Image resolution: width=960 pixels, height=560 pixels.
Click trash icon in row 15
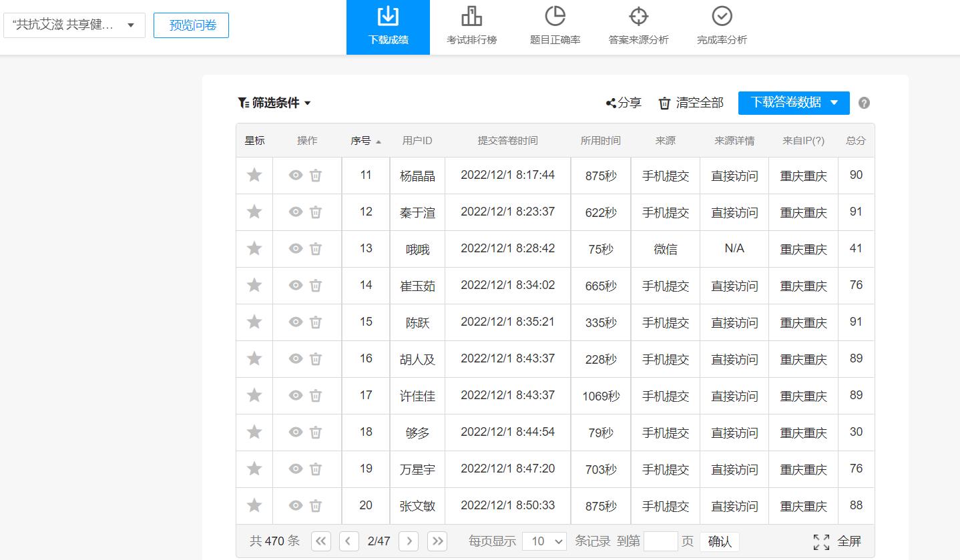click(316, 322)
